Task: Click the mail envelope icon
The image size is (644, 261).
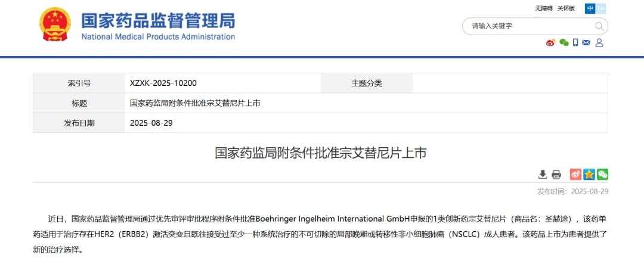Action: tap(586, 43)
